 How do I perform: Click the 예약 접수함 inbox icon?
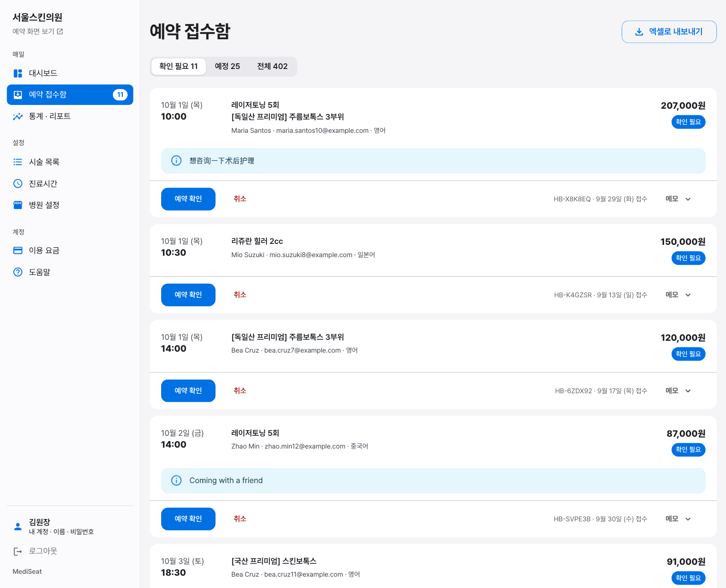tap(18, 95)
